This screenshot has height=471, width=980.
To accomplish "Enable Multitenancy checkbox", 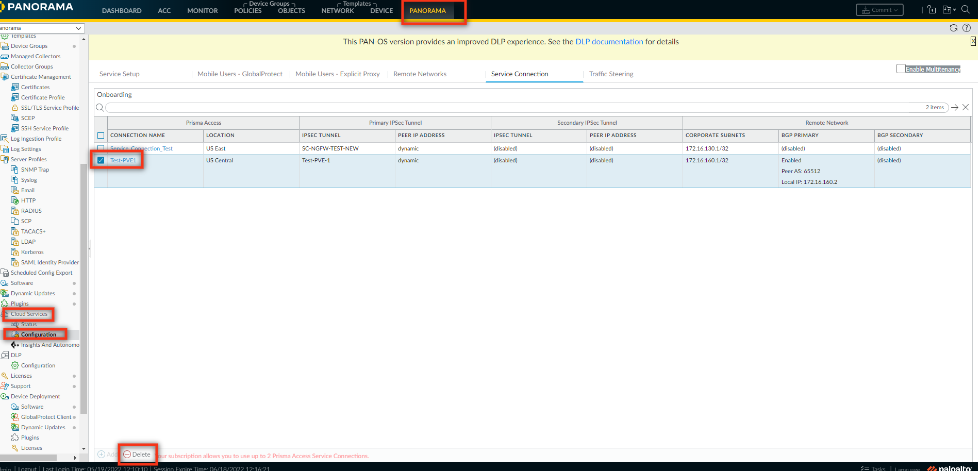I will tap(901, 69).
